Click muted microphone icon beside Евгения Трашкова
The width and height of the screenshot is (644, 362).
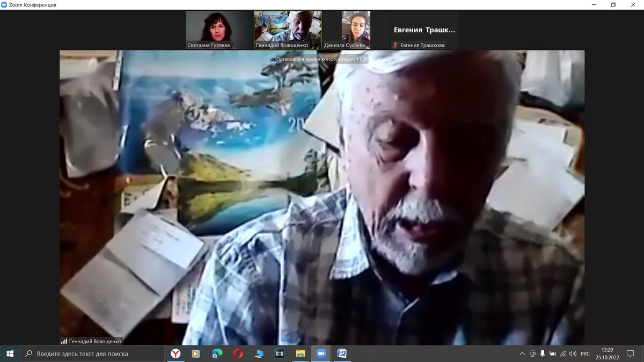(x=396, y=46)
